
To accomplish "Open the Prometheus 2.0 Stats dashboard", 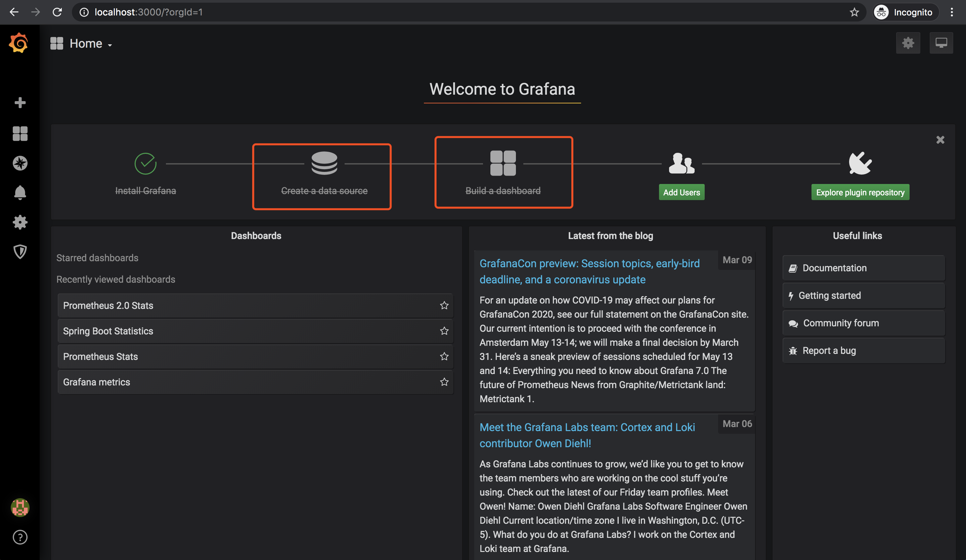I will tap(255, 306).
